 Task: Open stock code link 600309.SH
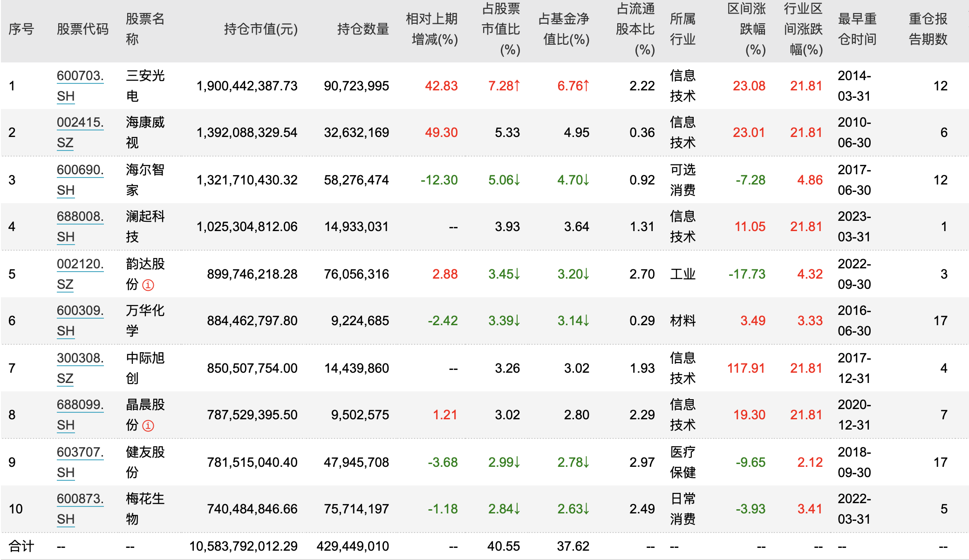80,321
